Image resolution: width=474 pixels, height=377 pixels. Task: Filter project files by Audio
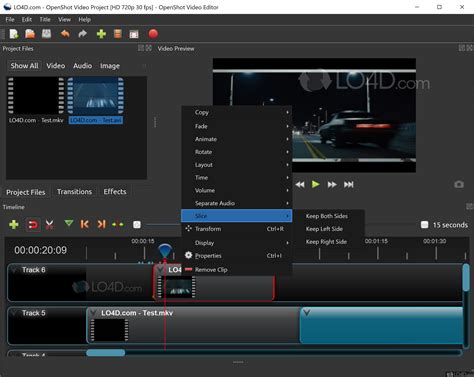pyautogui.click(x=83, y=66)
